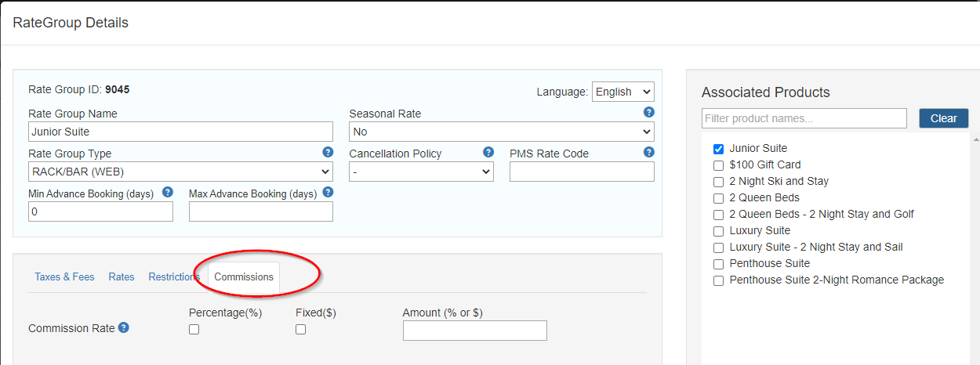Open the Restrictions tab

(x=174, y=276)
